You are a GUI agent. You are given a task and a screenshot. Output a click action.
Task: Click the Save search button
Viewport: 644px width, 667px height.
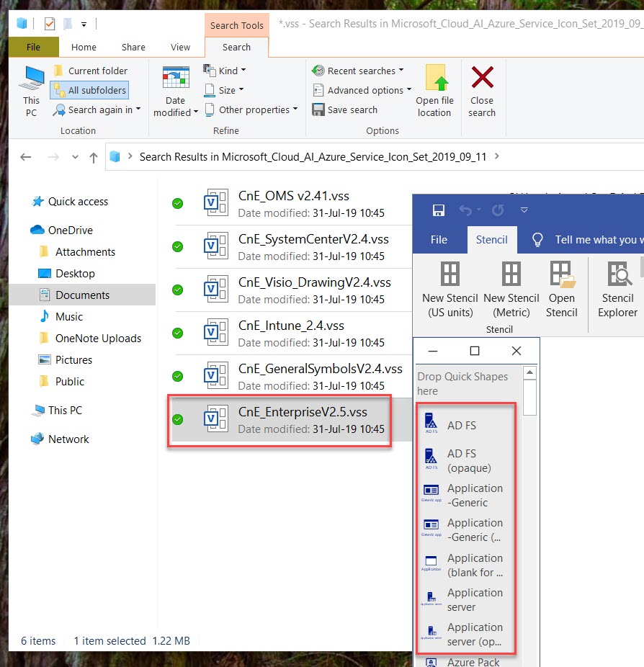[344, 109]
